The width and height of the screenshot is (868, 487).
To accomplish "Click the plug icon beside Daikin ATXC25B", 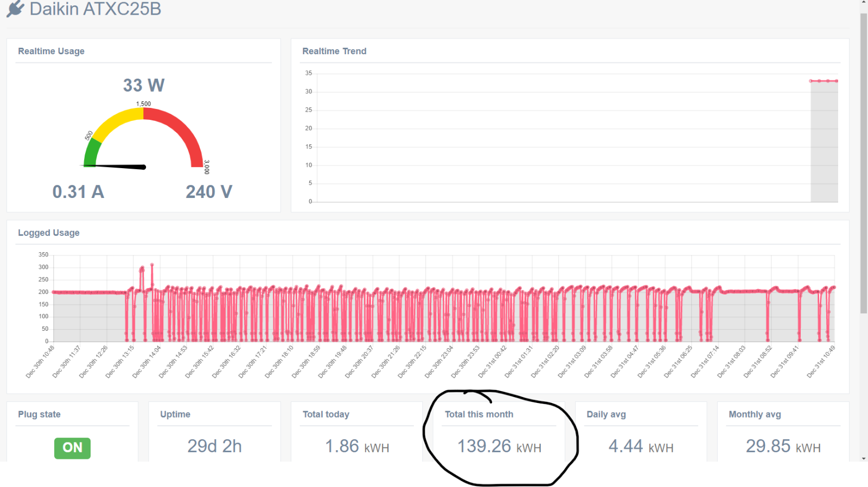I will [x=15, y=9].
